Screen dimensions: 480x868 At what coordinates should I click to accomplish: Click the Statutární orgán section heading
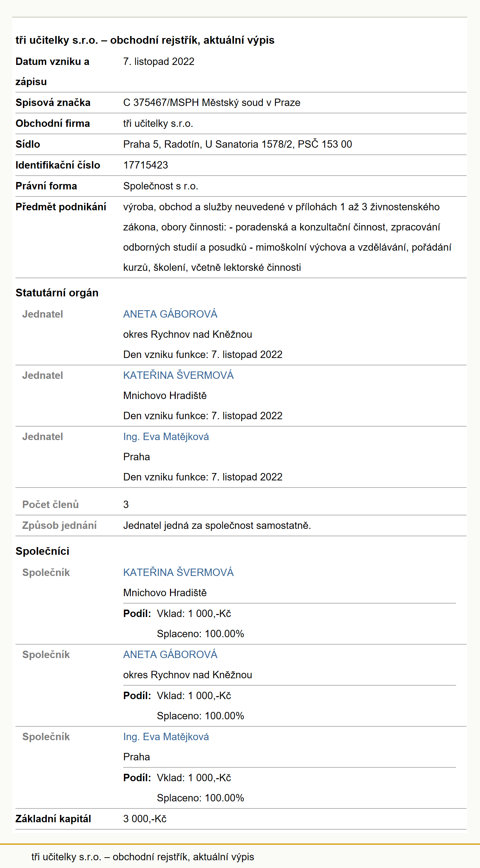[57, 293]
